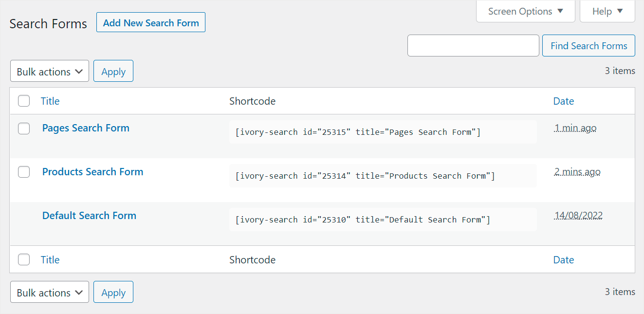Check the select-all checkbox in footer row
The height and width of the screenshot is (314, 644).
(x=24, y=259)
